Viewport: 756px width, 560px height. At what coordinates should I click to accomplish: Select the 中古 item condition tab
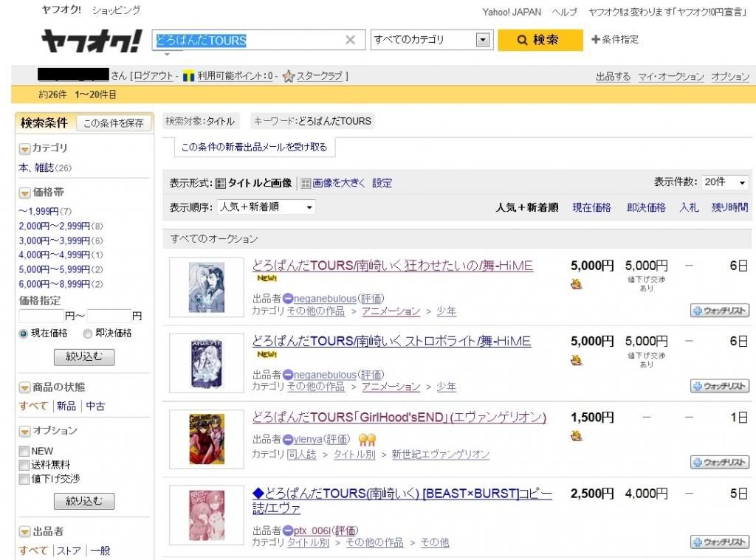[95, 406]
